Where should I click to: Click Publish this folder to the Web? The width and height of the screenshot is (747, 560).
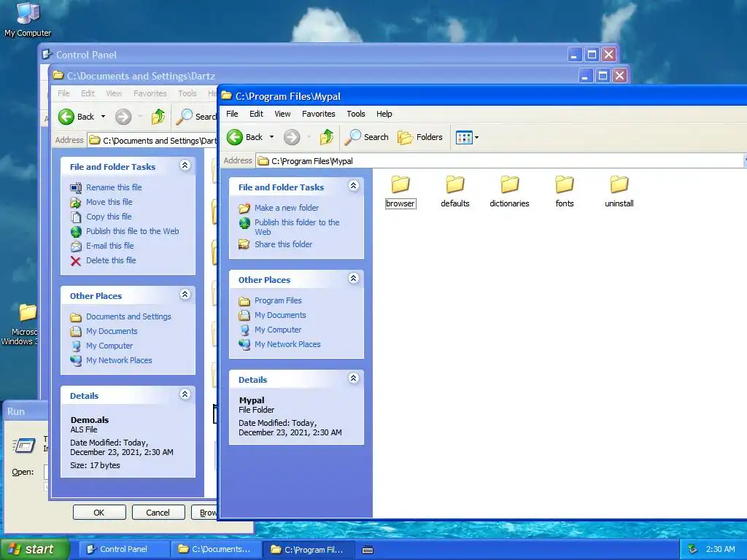coord(297,227)
